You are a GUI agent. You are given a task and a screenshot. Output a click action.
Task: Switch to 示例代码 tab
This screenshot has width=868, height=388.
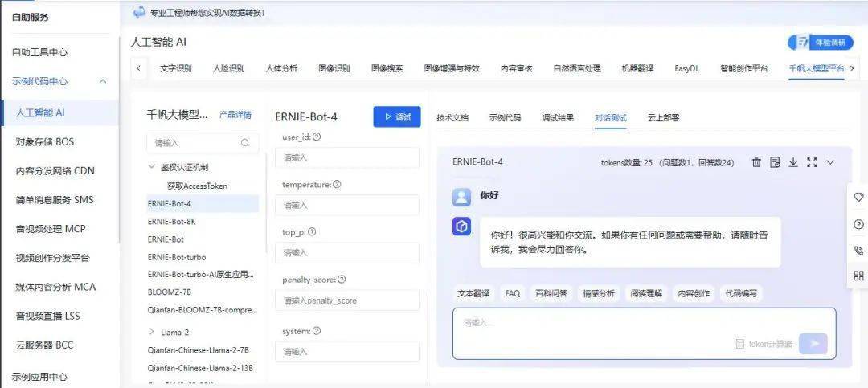[x=505, y=118]
